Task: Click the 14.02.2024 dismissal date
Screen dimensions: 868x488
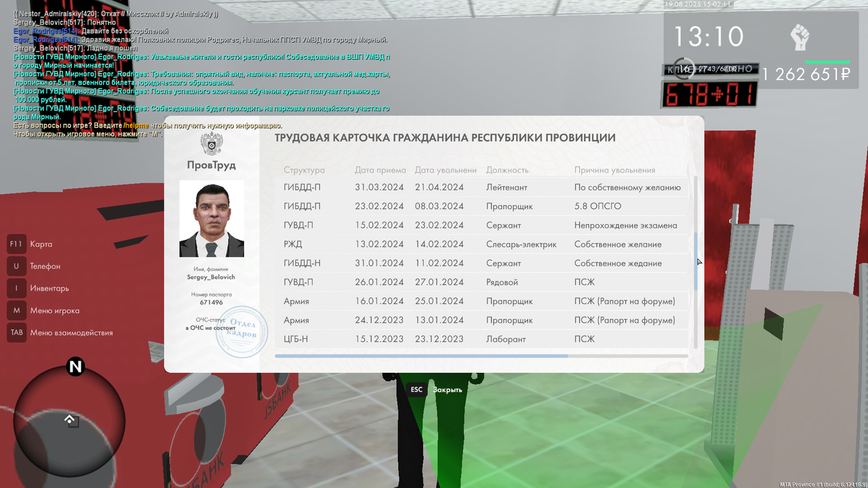Action: point(439,244)
